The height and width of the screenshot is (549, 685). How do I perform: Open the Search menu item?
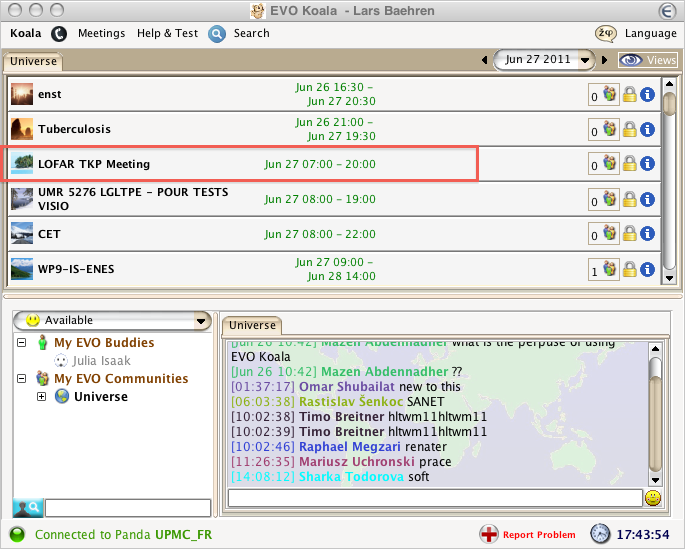pos(252,33)
